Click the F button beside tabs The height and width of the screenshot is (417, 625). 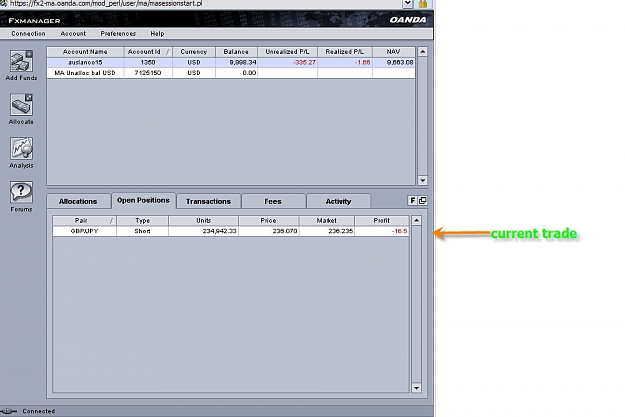coord(413,201)
